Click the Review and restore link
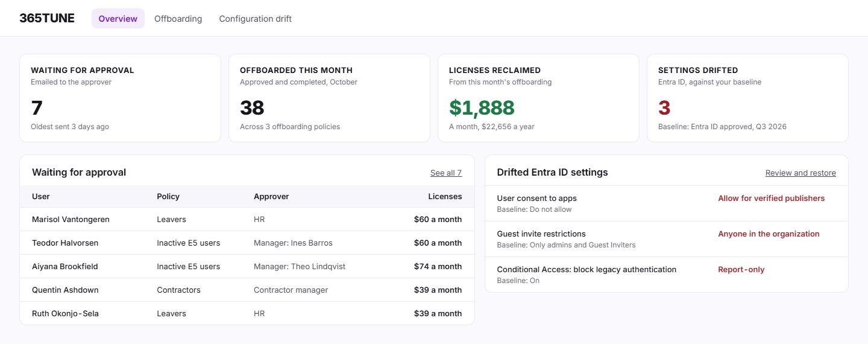Screen dimensions: 868x344 click(x=800, y=173)
